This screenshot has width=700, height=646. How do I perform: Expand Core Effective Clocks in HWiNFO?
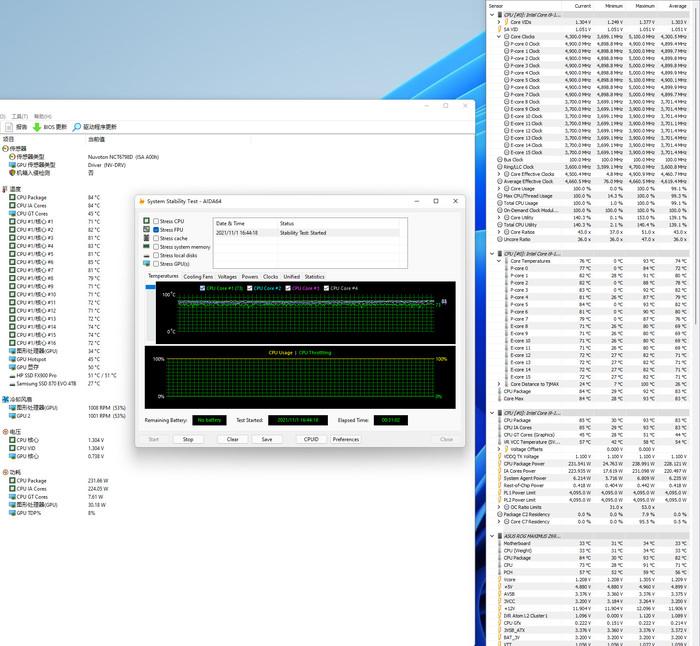pyautogui.click(x=499, y=174)
